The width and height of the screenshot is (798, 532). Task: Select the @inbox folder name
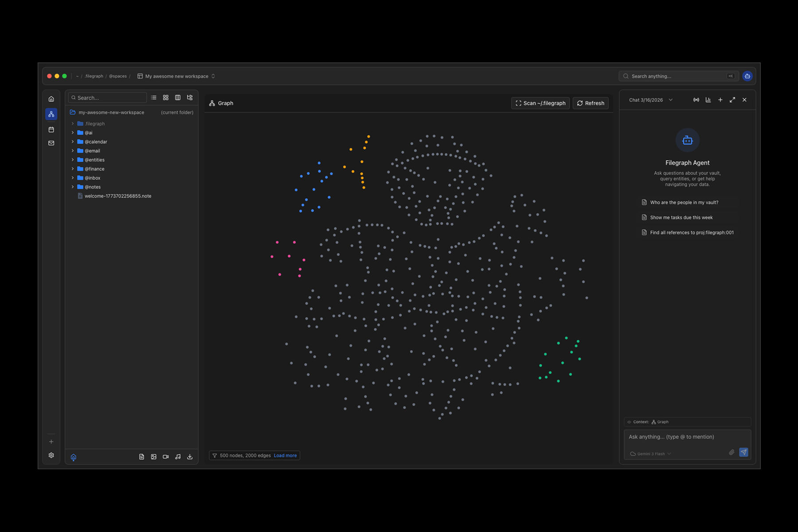pyautogui.click(x=92, y=178)
